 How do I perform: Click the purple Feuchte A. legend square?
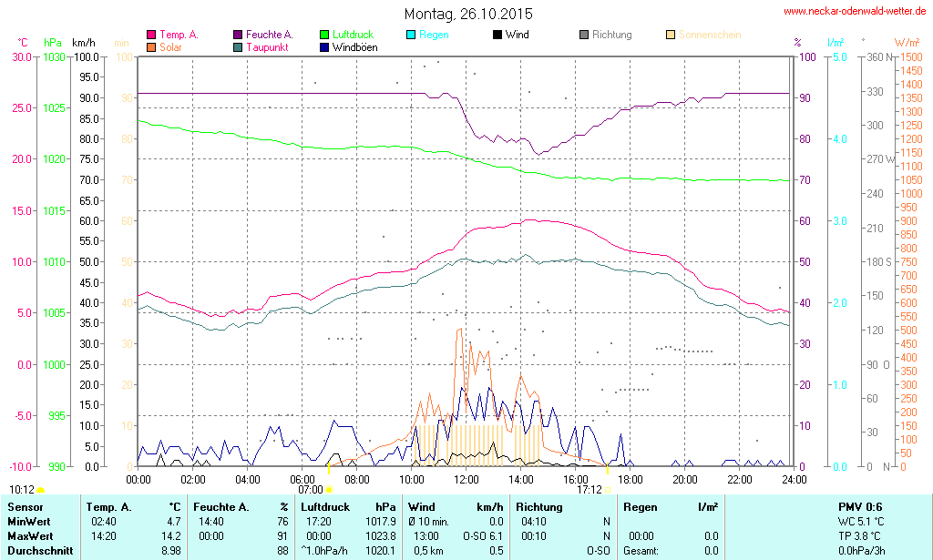pos(238,35)
